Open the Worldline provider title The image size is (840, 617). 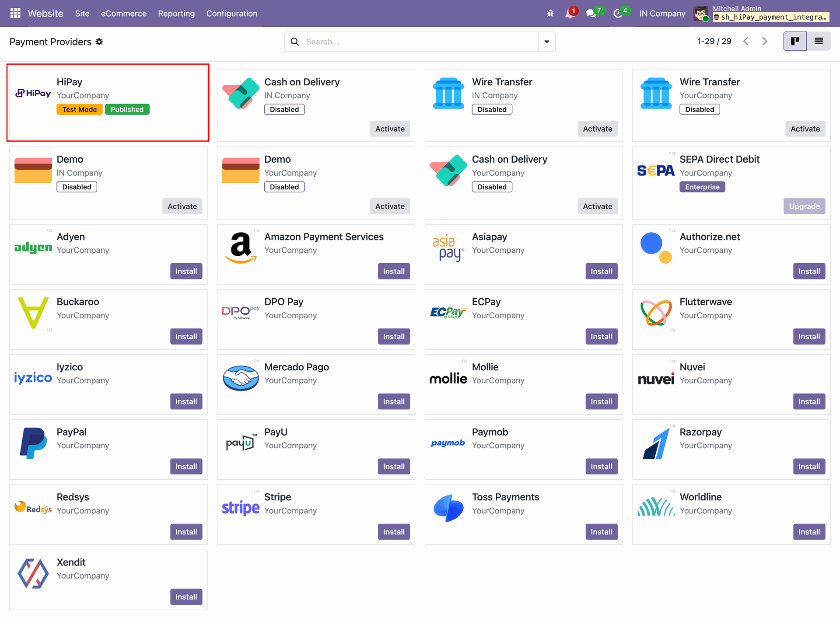(700, 497)
